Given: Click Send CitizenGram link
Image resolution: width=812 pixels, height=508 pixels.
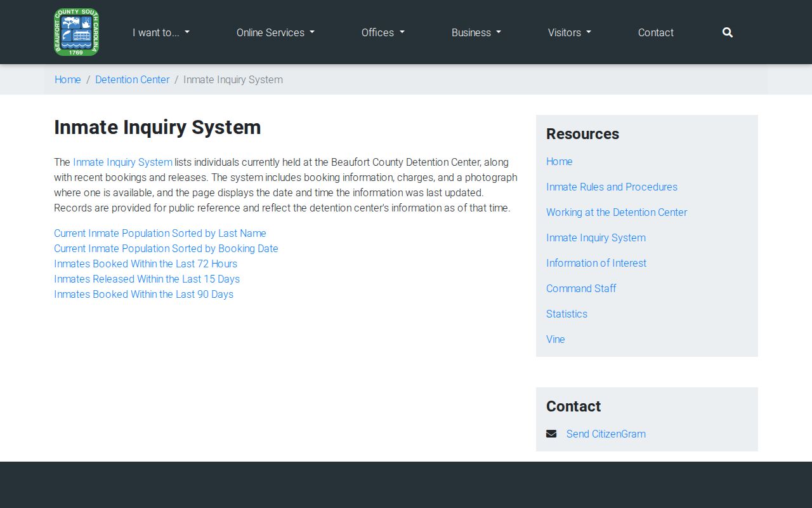Looking at the screenshot, I should tap(606, 434).
